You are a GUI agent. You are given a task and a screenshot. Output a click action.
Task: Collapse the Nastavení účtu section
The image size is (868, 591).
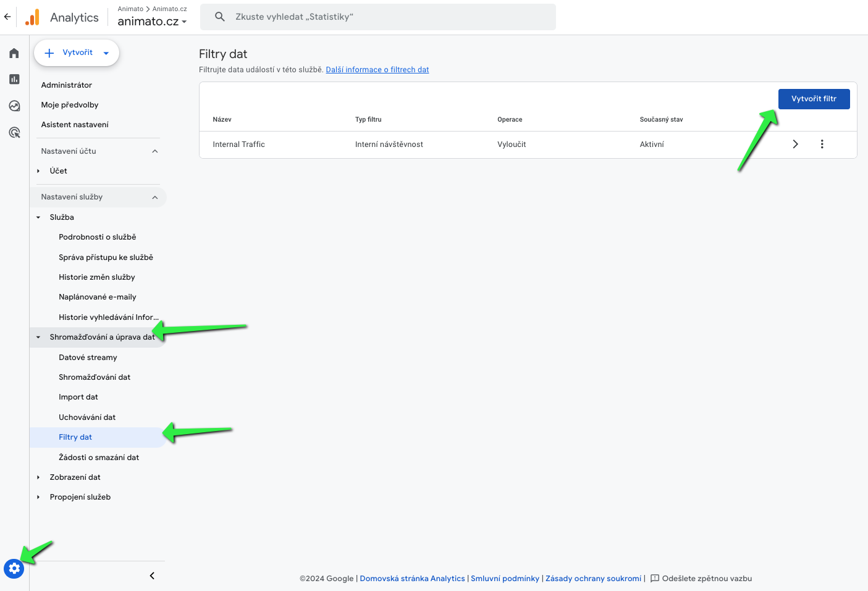click(x=155, y=151)
